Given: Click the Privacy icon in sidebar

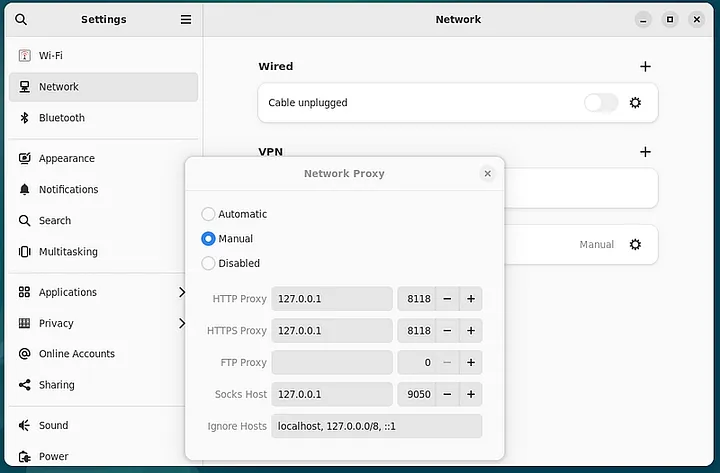Looking at the screenshot, I should click(x=24, y=323).
